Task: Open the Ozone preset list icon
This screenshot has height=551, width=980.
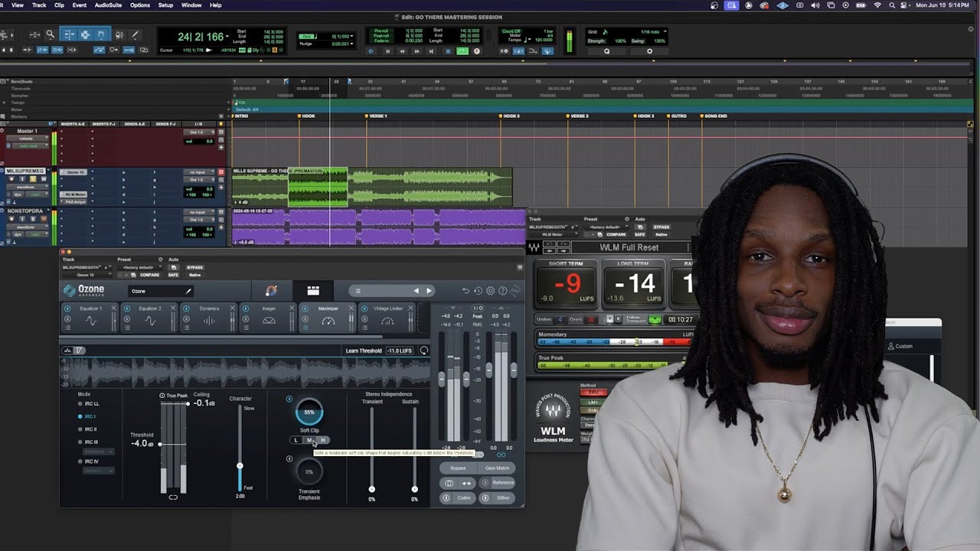Action: tap(358, 291)
